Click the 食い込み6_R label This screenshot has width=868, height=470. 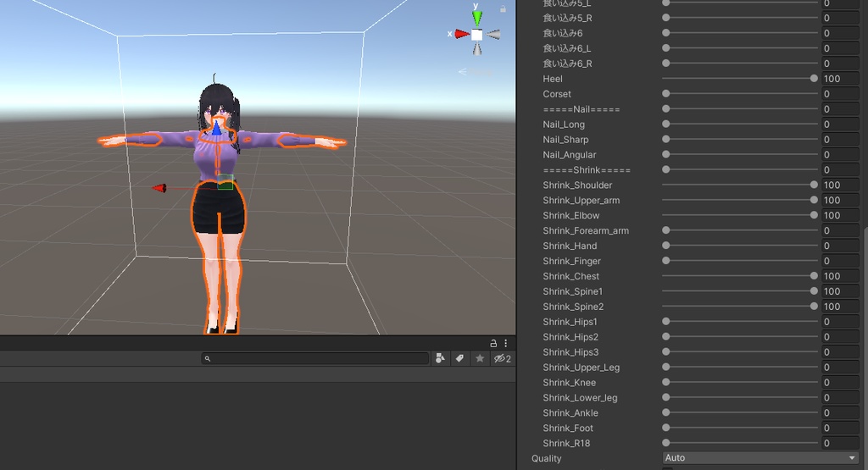[x=567, y=64]
